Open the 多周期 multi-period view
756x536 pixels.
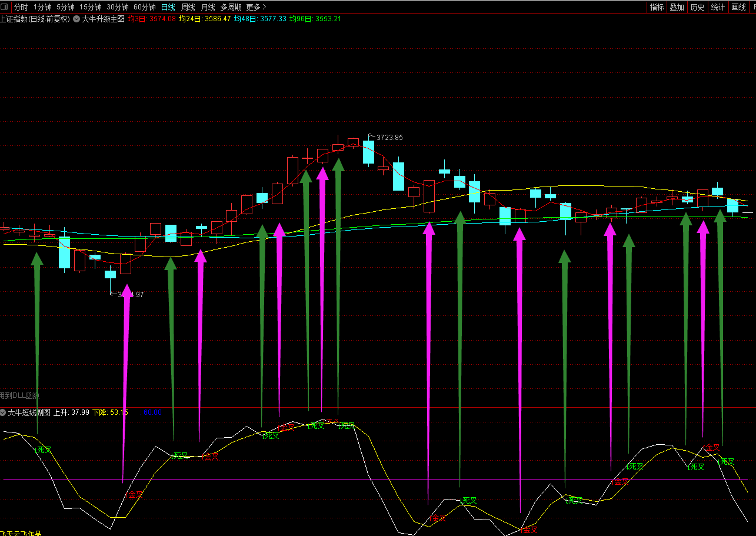(x=231, y=7)
